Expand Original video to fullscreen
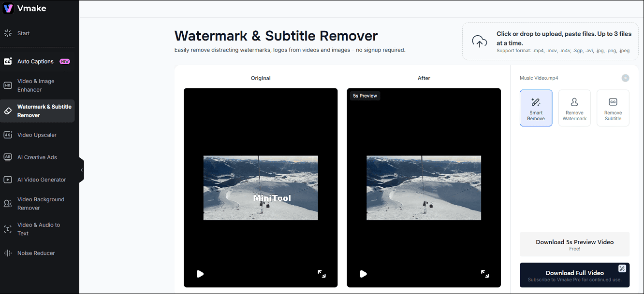Viewport: 644px width, 294px height. pyautogui.click(x=322, y=274)
